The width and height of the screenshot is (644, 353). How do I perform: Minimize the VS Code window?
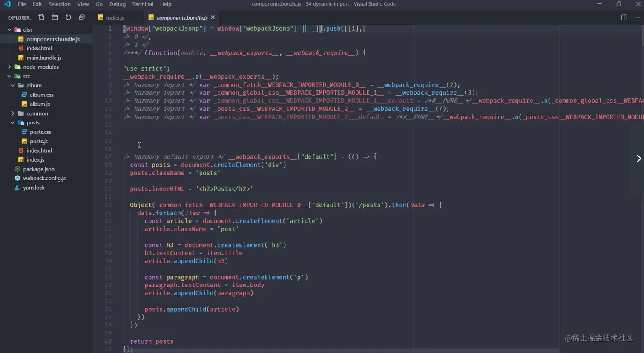click(600, 4)
